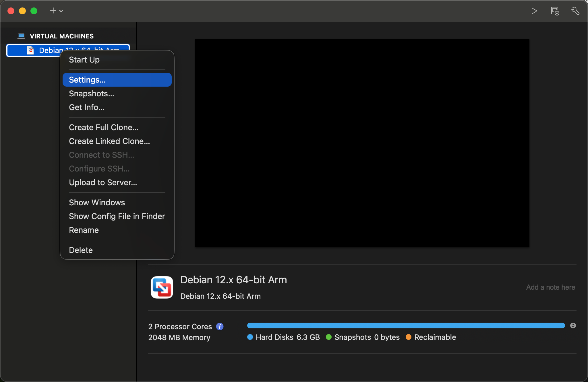Open the wrench settings toolbar icon

pyautogui.click(x=575, y=11)
